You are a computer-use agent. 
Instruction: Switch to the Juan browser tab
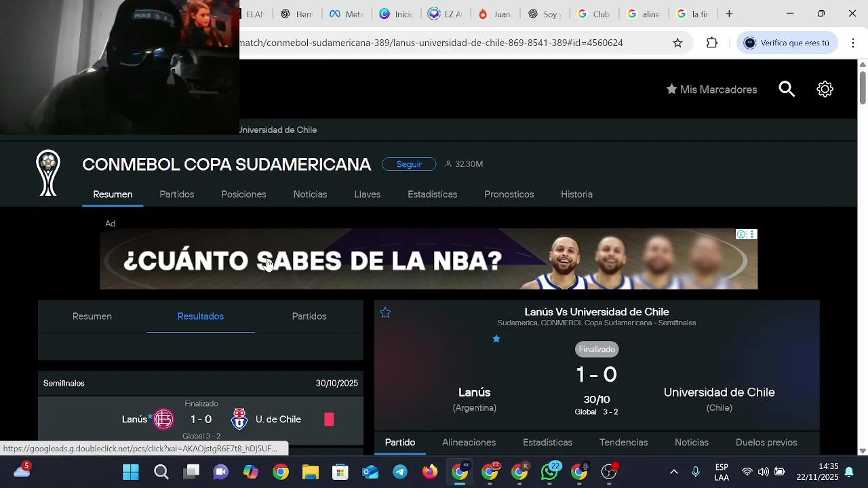(x=495, y=14)
